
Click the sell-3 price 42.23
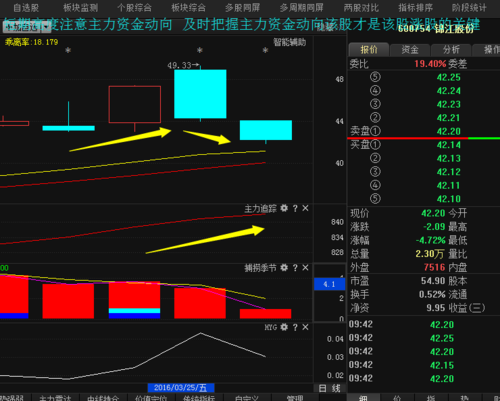[448, 104]
